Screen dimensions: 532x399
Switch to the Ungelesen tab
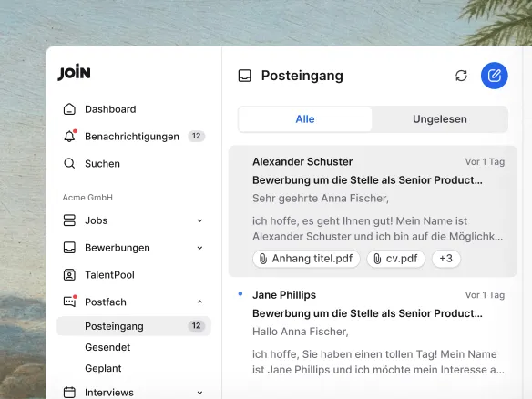(x=440, y=119)
